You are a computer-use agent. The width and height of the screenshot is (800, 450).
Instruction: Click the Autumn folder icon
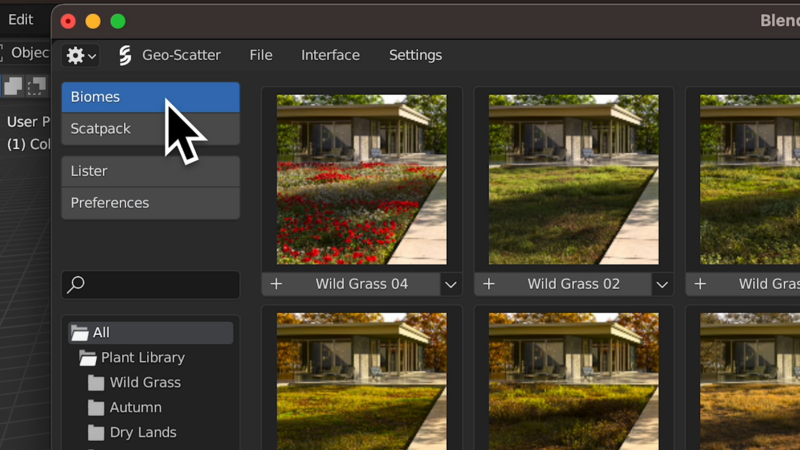coord(96,408)
